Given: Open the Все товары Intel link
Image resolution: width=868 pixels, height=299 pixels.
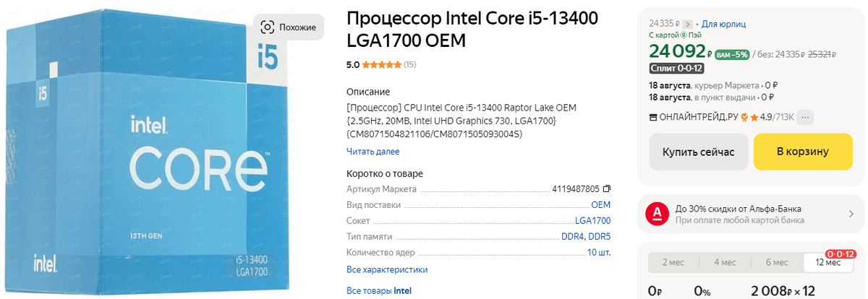Looking at the screenshot, I should point(379,290).
